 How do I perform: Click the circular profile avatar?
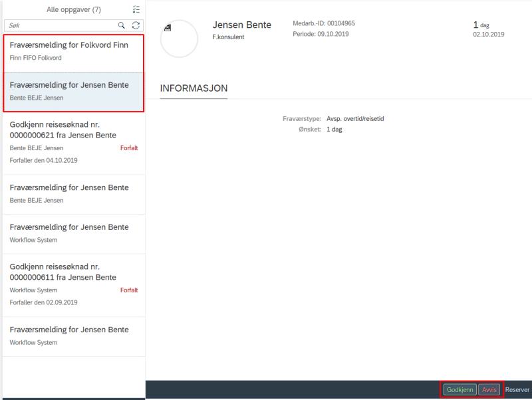(179, 39)
